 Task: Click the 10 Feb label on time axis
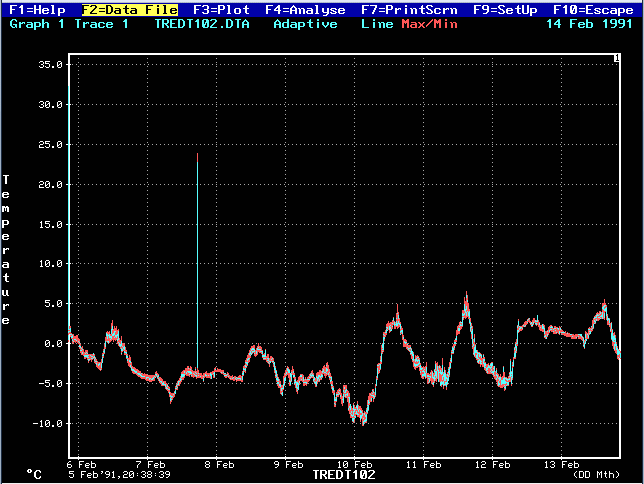tap(356, 464)
